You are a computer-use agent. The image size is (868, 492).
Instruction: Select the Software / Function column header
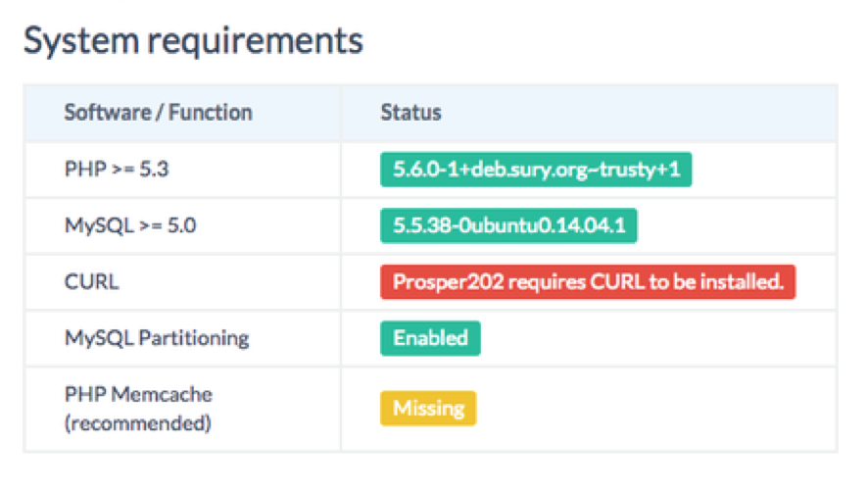click(158, 113)
